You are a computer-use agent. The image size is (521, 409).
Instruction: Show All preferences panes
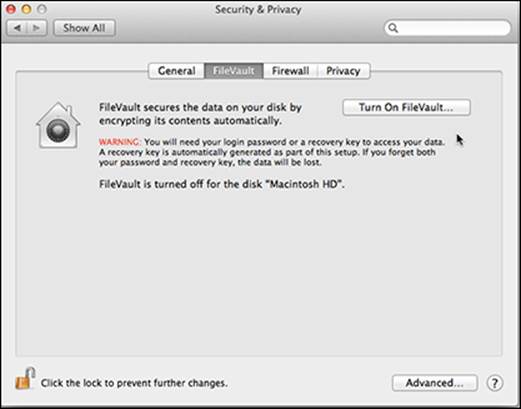(84, 28)
